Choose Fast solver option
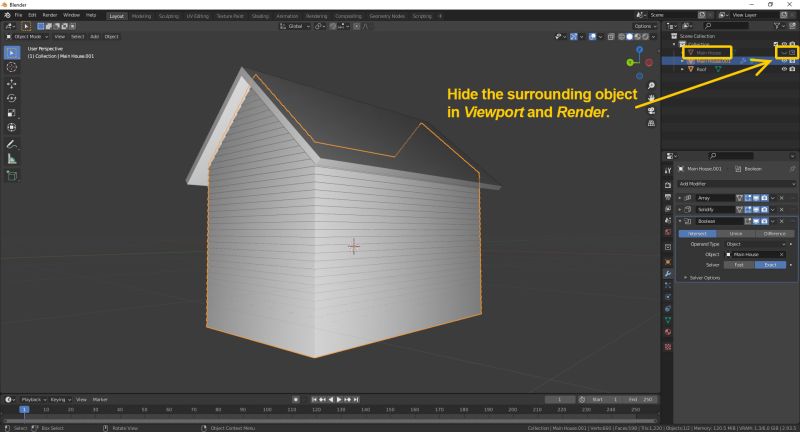 (x=739, y=265)
